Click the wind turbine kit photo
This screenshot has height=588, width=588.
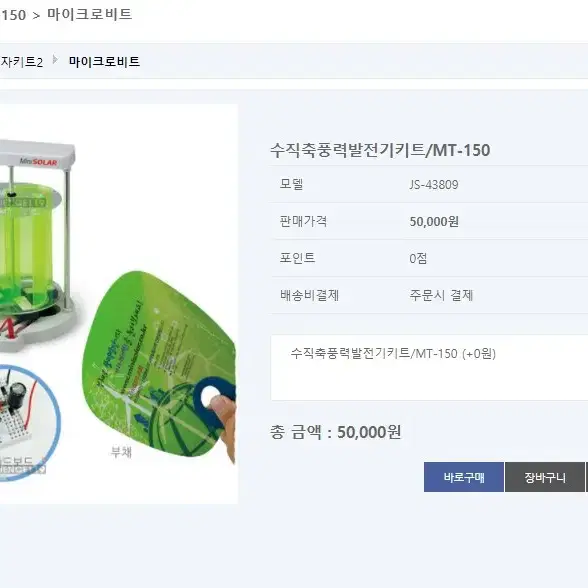point(38,246)
